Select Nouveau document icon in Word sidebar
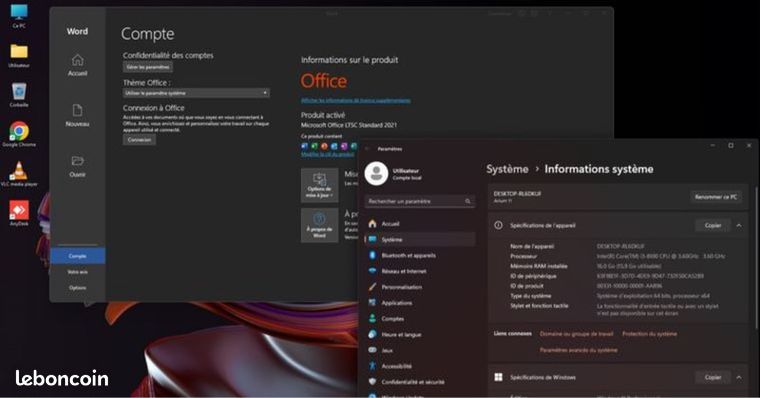 pos(78,115)
